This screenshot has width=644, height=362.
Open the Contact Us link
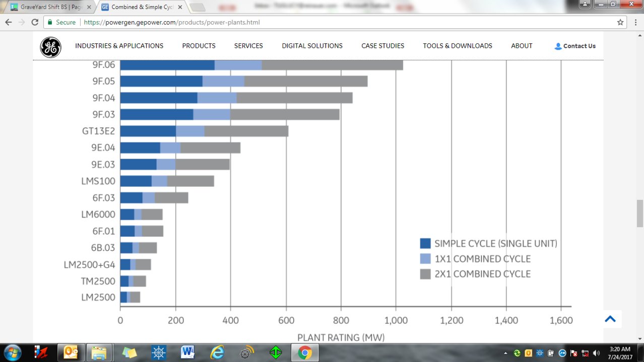[575, 46]
